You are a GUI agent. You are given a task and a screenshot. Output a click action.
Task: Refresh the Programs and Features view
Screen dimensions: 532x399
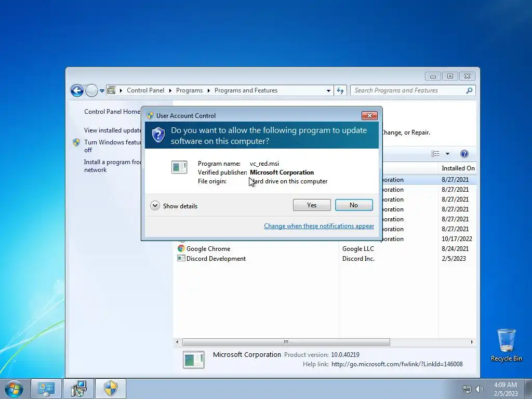click(x=340, y=90)
